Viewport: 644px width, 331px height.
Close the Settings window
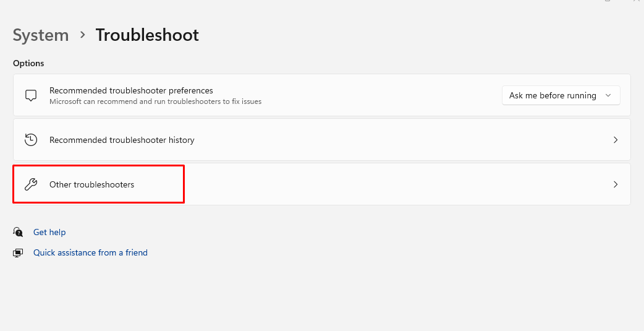coord(637,2)
